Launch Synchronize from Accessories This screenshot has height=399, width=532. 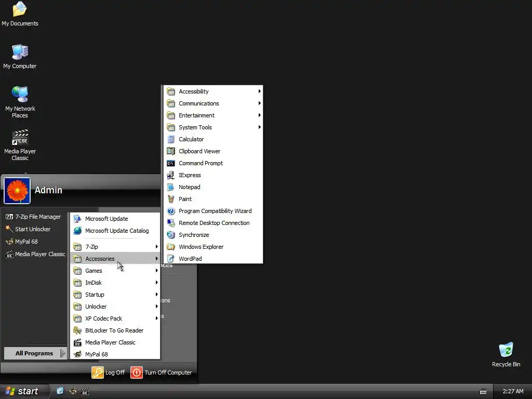coord(213,235)
